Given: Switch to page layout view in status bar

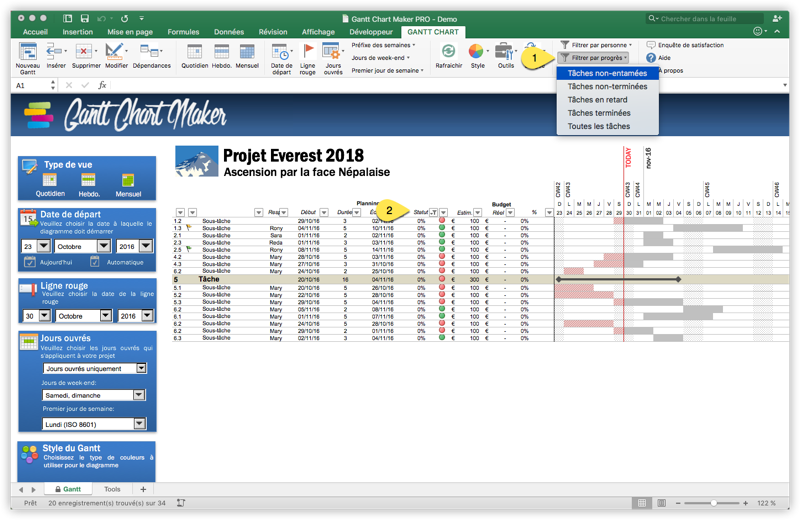Looking at the screenshot, I should pos(661,503).
